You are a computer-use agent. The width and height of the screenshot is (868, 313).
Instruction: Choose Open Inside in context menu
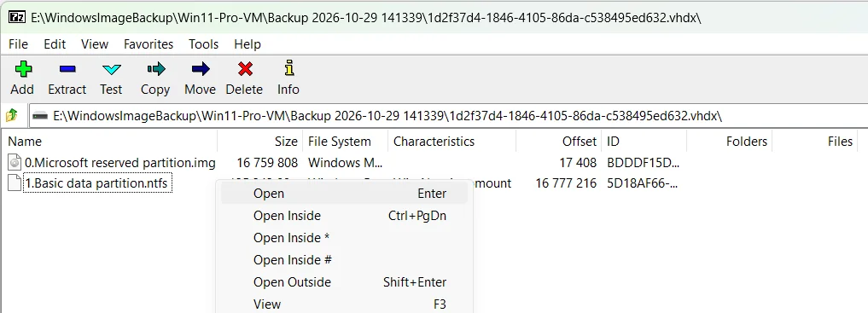coord(344,216)
